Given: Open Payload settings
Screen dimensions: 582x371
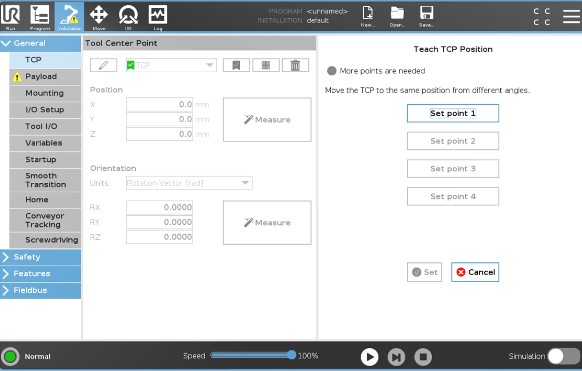Looking at the screenshot, I should 45,76.
